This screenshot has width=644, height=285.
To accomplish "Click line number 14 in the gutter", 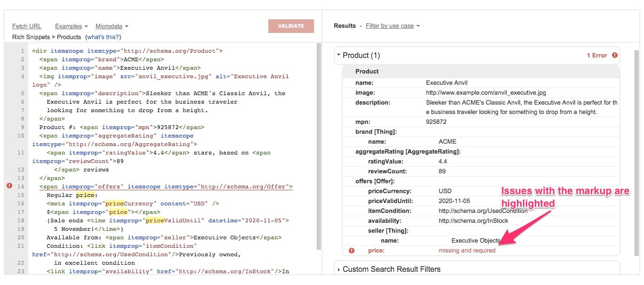I will coord(21,187).
